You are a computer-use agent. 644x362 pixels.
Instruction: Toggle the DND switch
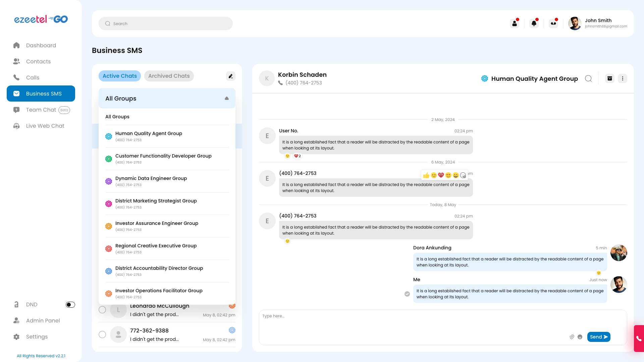70,304
